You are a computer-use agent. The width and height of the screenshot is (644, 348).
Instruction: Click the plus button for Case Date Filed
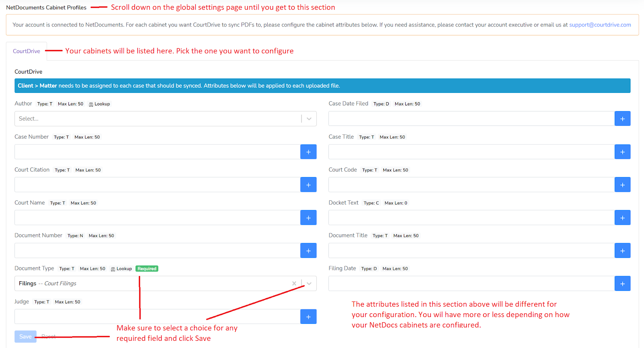(622, 119)
